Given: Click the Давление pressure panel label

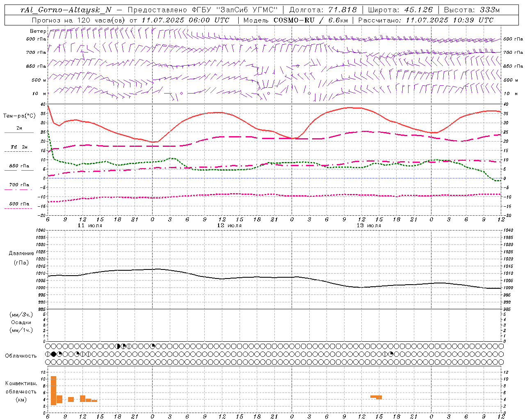Looking at the screenshot, I should pyautogui.click(x=21, y=253).
